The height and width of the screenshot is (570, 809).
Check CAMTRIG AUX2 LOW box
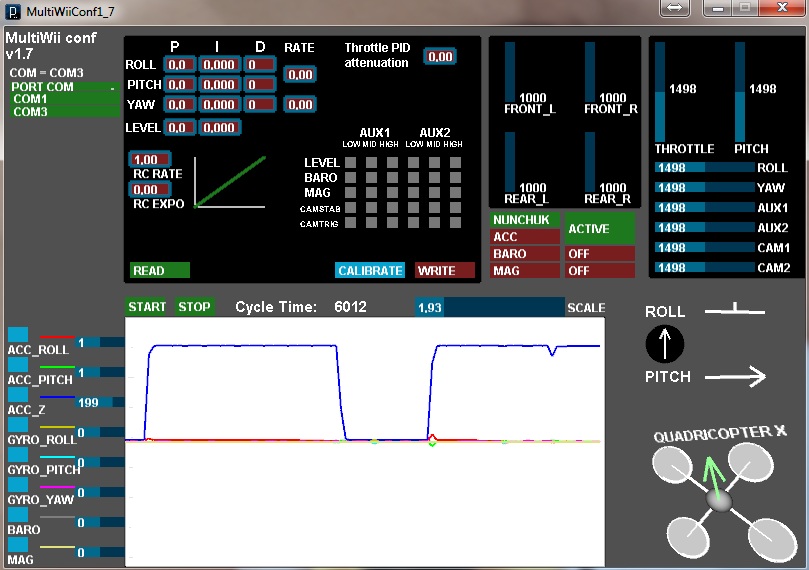pyautogui.click(x=413, y=223)
